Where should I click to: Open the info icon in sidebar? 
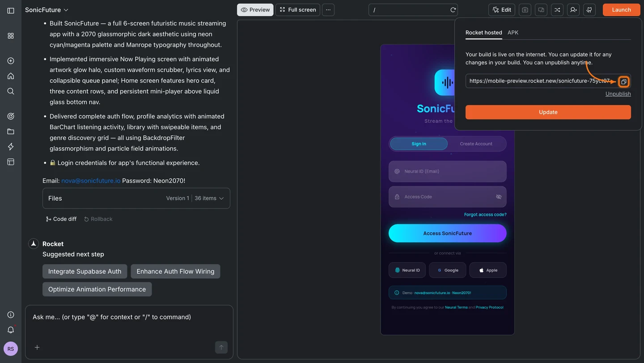(x=11, y=315)
